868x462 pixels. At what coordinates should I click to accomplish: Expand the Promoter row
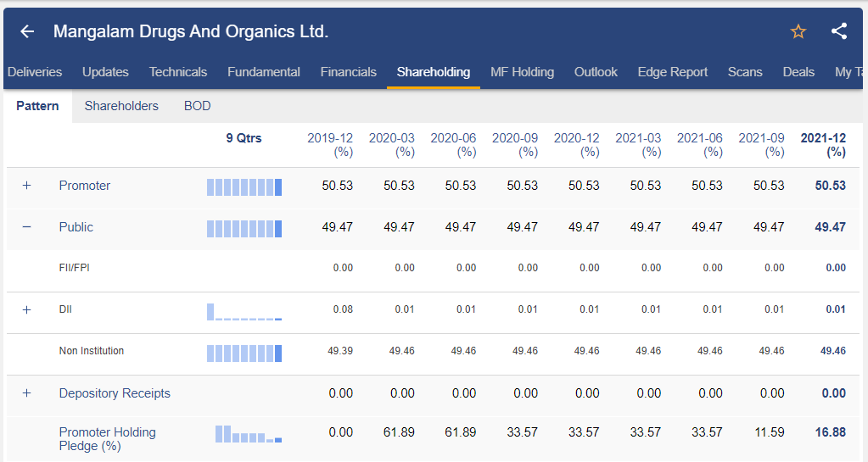coord(26,186)
